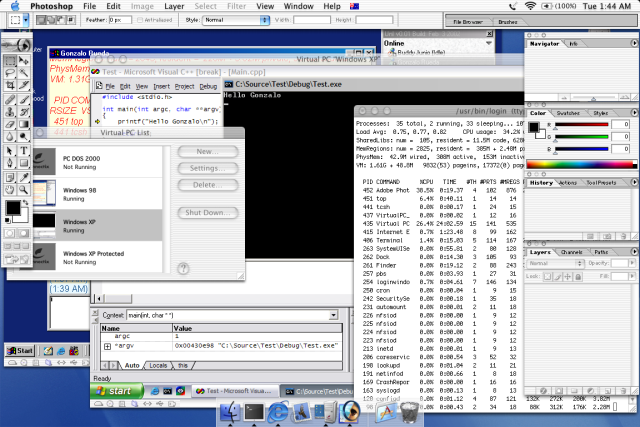Viewport: 640px width, 427px height.
Task: Open the Layers blending mode dropdown
Action: point(555,263)
